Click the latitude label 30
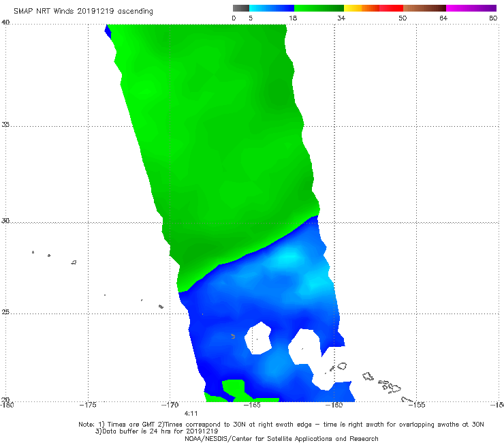The height and width of the screenshot is (443, 504). (x=5, y=221)
